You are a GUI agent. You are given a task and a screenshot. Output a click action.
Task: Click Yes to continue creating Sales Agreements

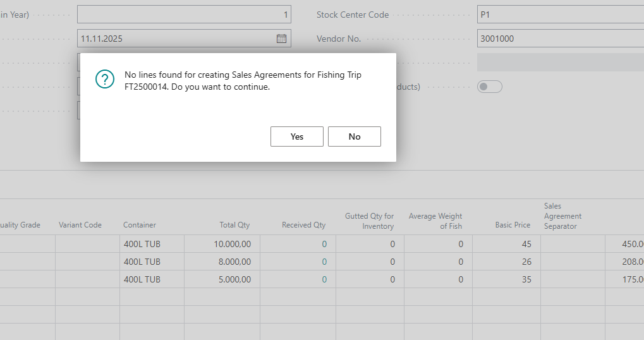[296, 137]
